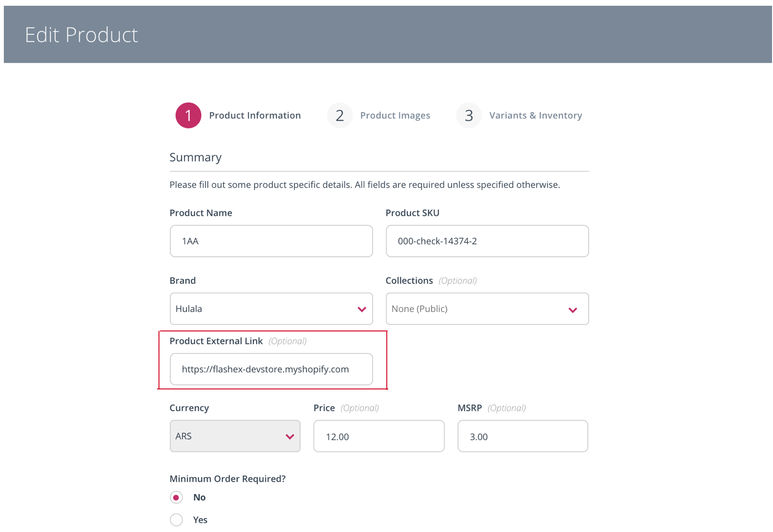Go to the Variants & Inventory step
This screenshot has height=532, width=773.
536,116
